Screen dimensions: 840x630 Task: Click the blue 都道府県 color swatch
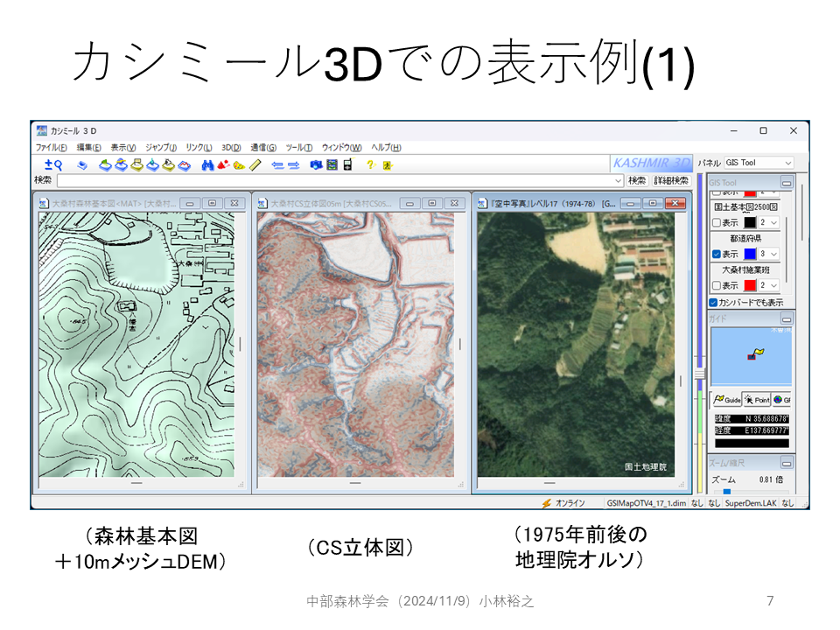tap(750, 254)
